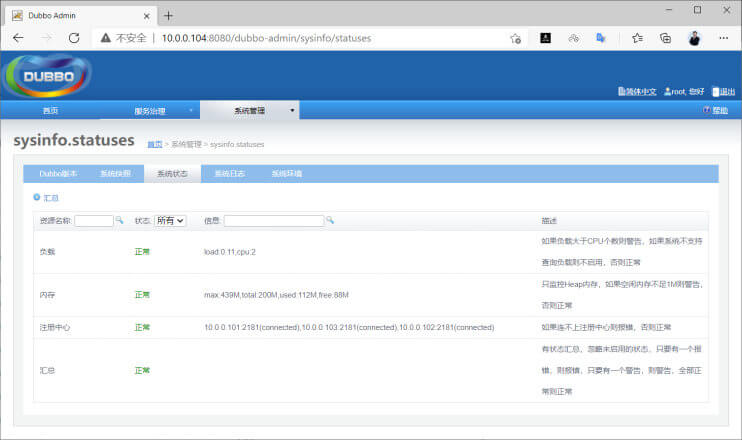Click the 退出 logout link

point(724,91)
